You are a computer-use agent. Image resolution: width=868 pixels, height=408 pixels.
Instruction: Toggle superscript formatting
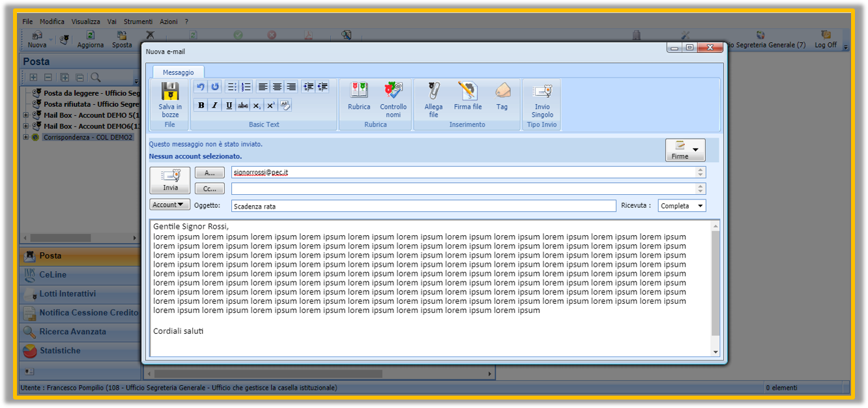(271, 106)
